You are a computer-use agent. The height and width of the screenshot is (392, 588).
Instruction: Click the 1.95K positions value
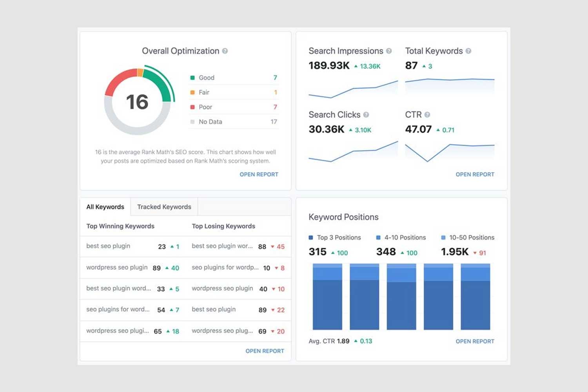(x=455, y=252)
